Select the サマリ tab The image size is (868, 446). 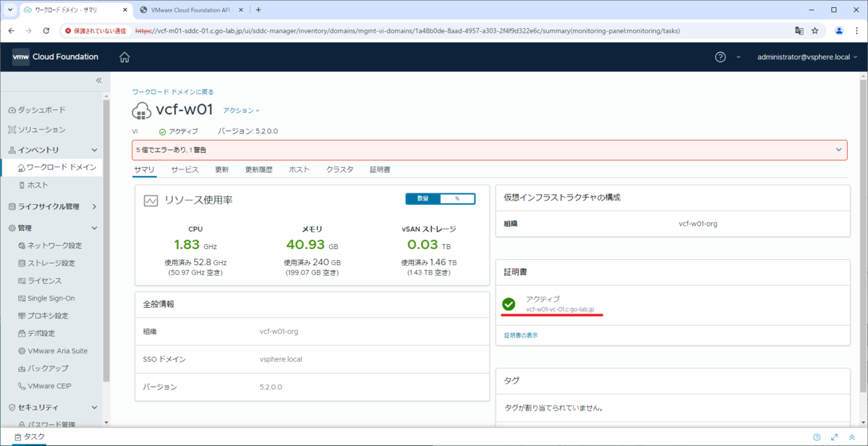click(144, 169)
